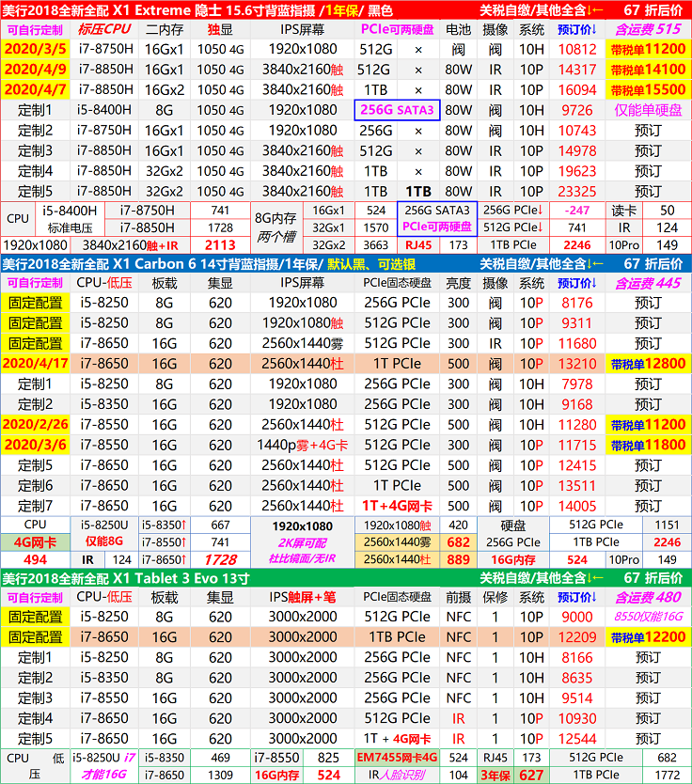Select the 2020/3/5 date cell
Image resolution: width=692 pixels, height=784 pixels.
pos(35,49)
